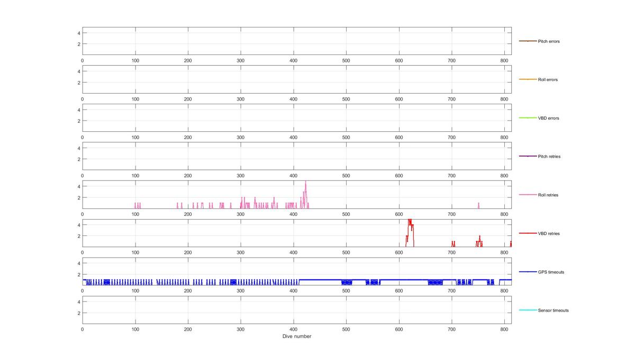
Task: Select the lone pink Roll retries spike near dive 750
Action: (x=478, y=205)
